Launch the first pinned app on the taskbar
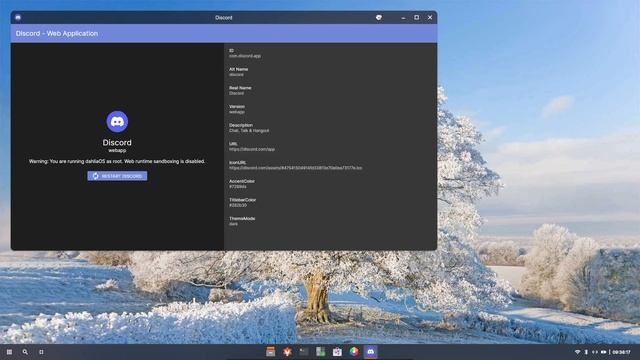This screenshot has height=360, width=640. [271, 352]
